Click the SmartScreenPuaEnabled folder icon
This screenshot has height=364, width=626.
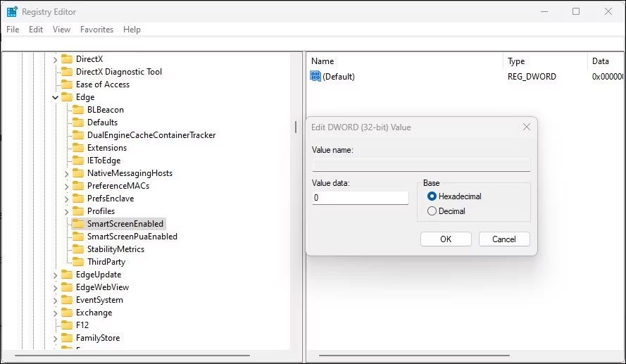click(x=78, y=237)
